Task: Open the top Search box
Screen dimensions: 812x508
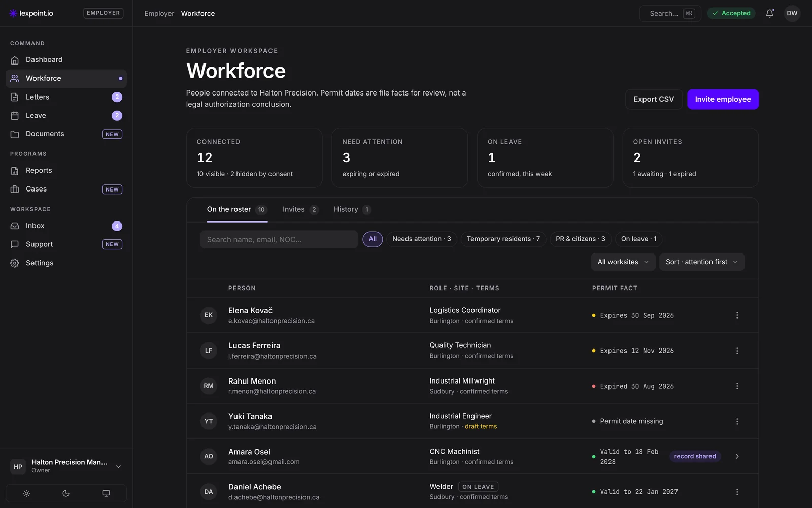Action: click(670, 13)
